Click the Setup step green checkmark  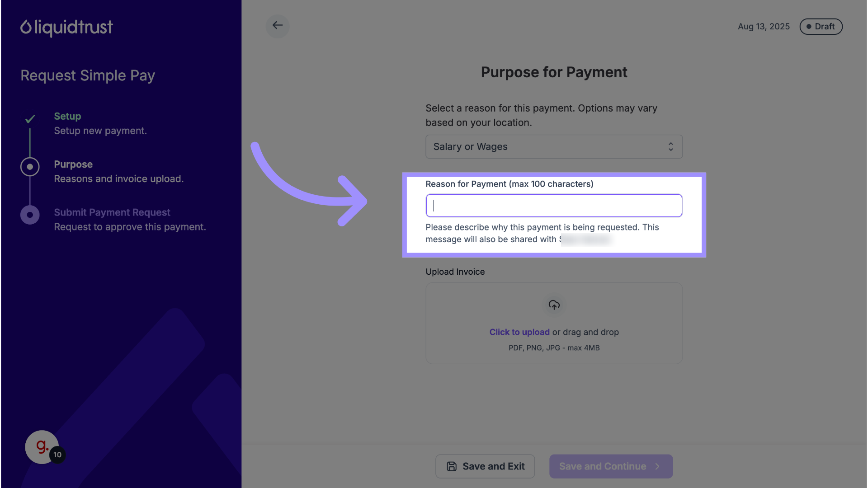point(30,119)
